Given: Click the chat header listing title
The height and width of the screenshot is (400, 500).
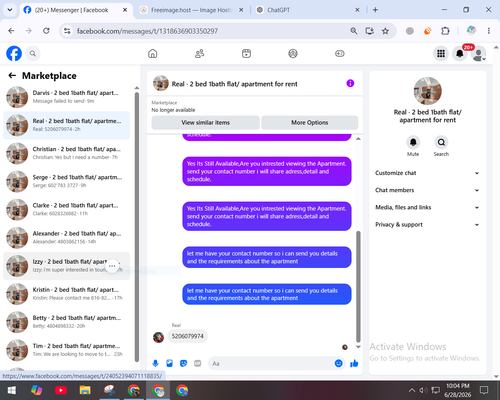Looking at the screenshot, I should [234, 84].
